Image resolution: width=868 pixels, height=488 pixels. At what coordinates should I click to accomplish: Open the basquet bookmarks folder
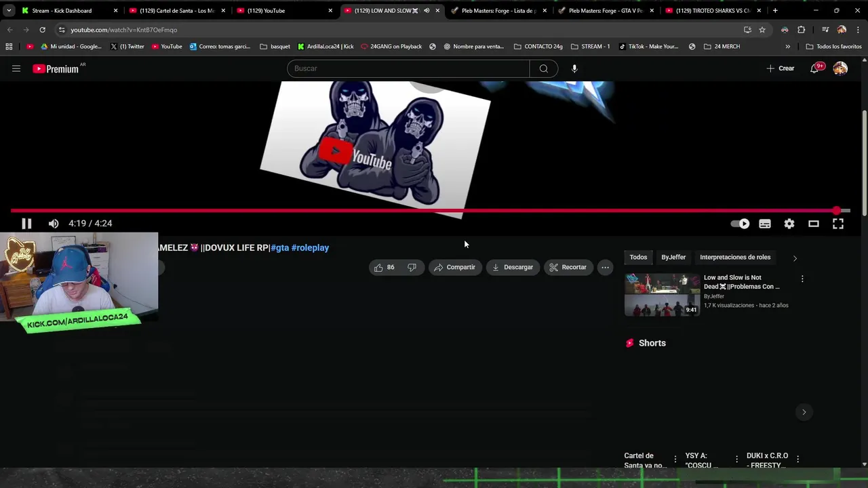[x=275, y=47]
